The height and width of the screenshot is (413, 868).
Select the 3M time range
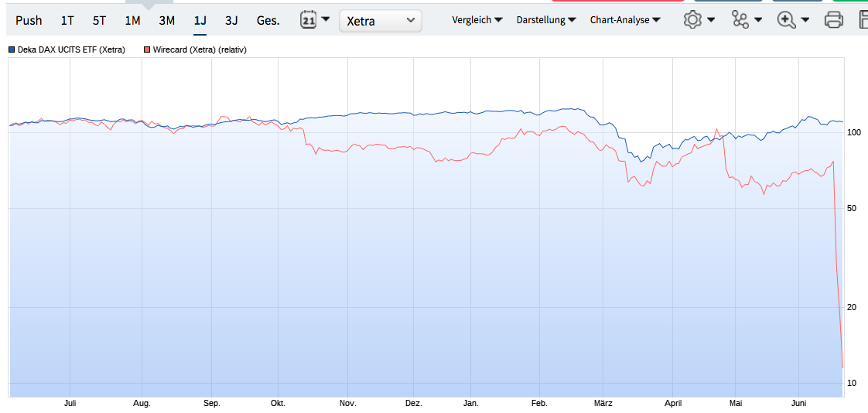pos(166,20)
